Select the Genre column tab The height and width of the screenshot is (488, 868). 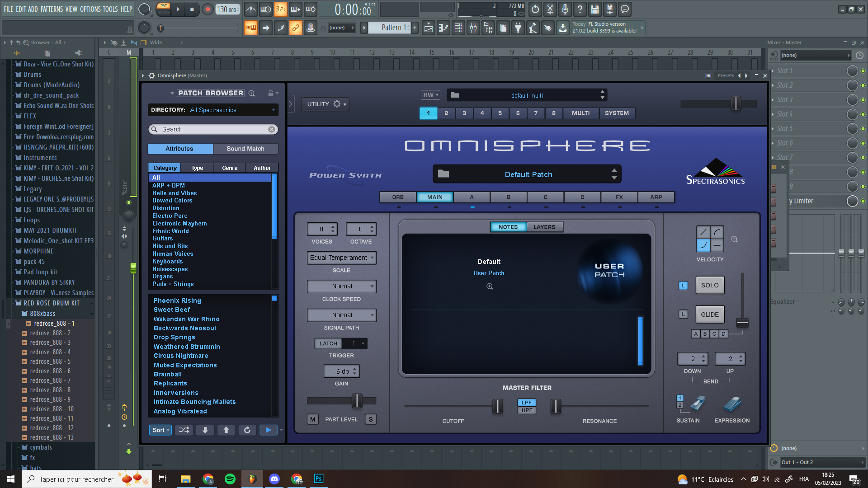(x=230, y=168)
